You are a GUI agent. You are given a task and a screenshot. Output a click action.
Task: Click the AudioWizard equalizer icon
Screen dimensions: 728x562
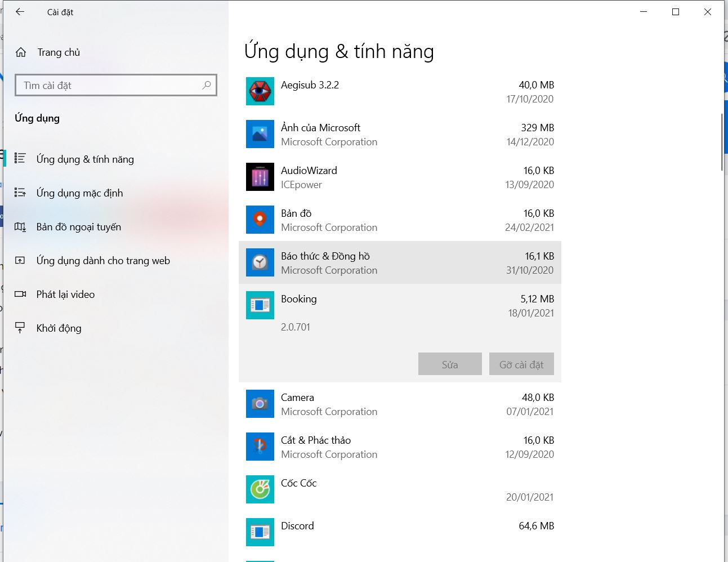click(x=260, y=177)
